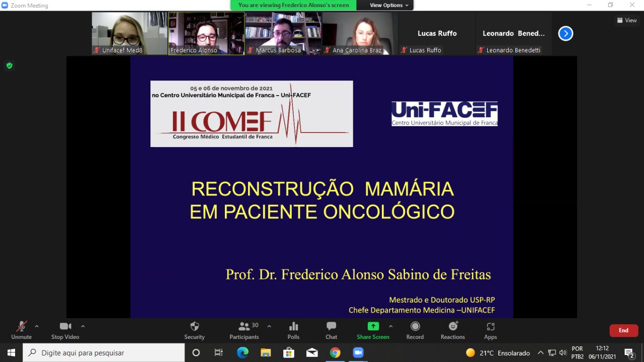Image resolution: width=644 pixels, height=362 pixels.
Task: Click the red End meeting button
Action: (624, 330)
